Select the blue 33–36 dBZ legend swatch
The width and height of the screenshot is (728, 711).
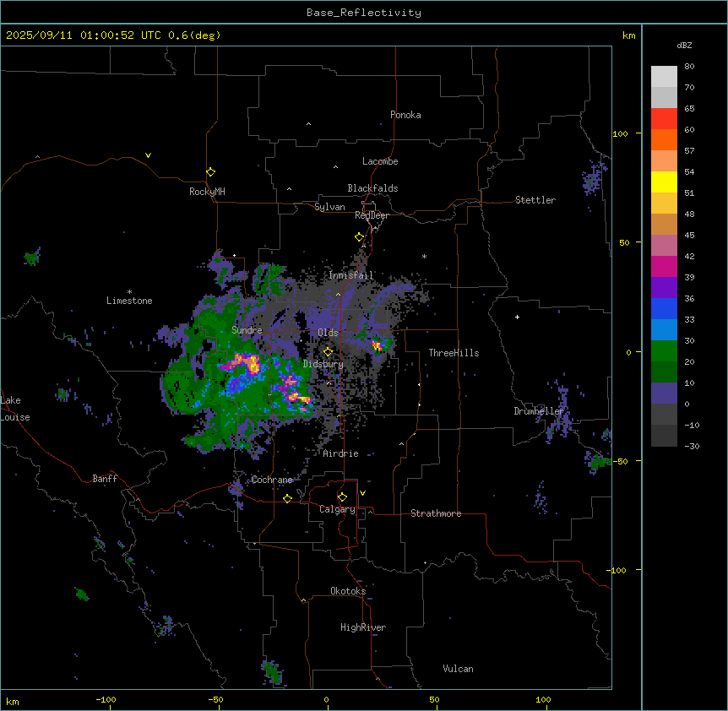664,308
